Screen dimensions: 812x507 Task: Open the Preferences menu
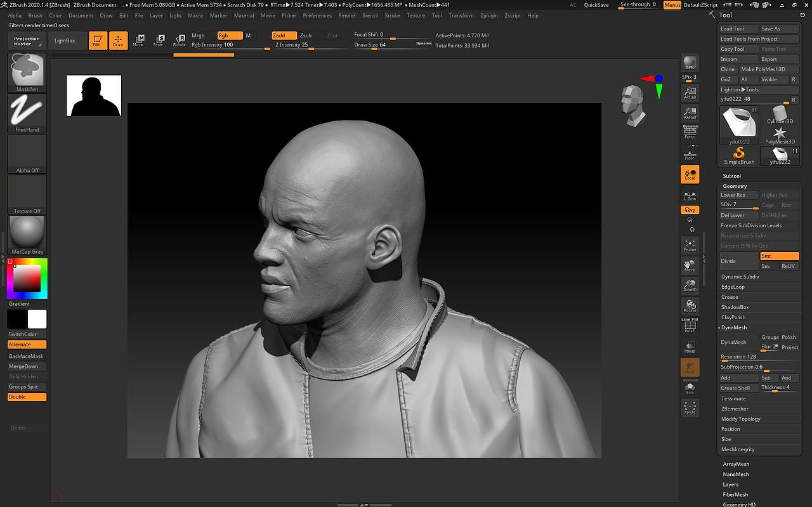[317, 15]
